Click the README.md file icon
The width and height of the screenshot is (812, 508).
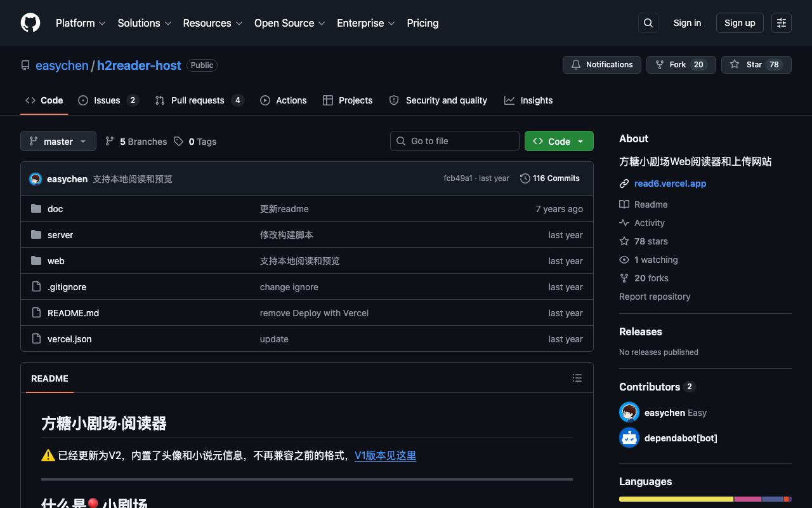[36, 312]
